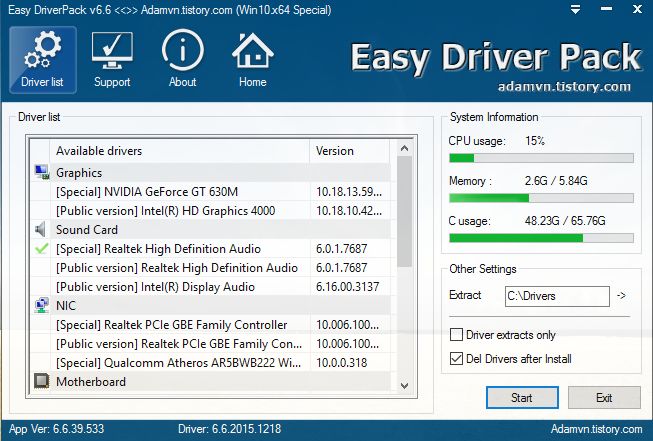This screenshot has width=653, height=441.
Task: Click App Ver: 6.6.39.533 status text
Action: coord(57,429)
